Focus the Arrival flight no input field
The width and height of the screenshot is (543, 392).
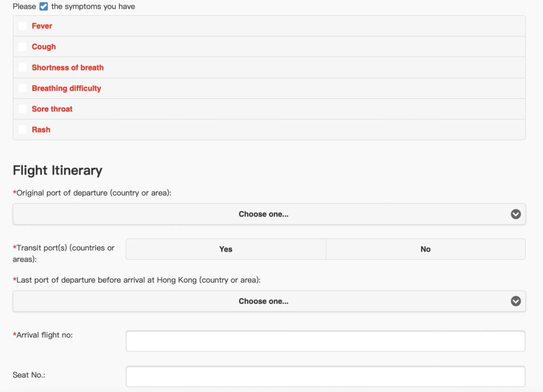coord(325,341)
